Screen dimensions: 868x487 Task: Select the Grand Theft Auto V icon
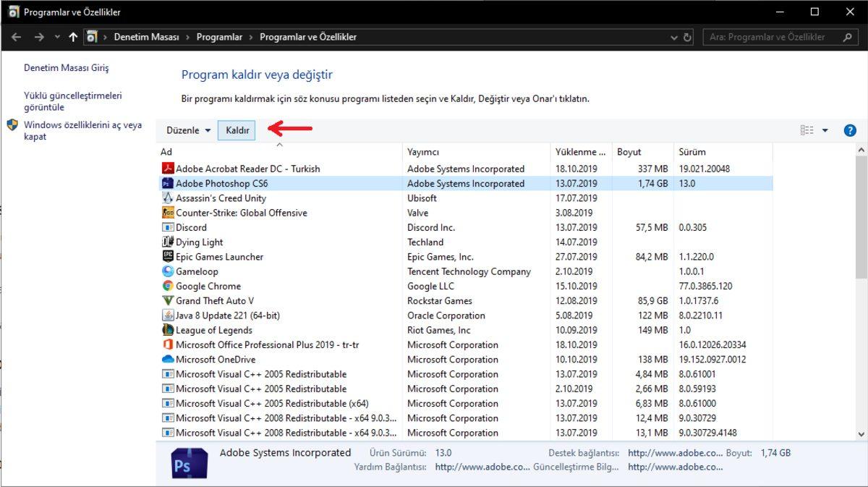167,300
